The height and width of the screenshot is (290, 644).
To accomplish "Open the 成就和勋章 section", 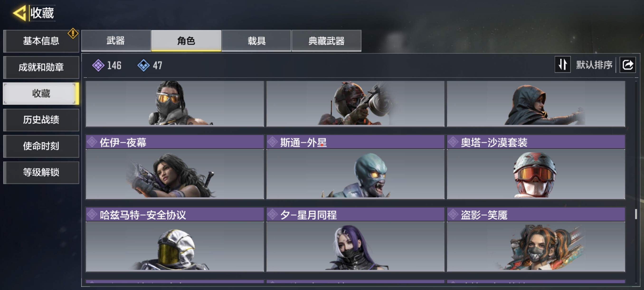I will 41,67.
